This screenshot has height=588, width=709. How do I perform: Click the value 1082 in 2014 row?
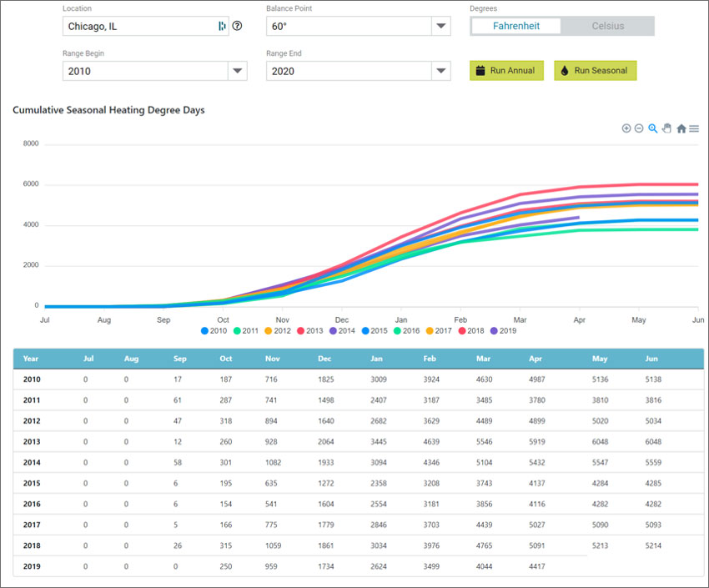click(x=273, y=463)
